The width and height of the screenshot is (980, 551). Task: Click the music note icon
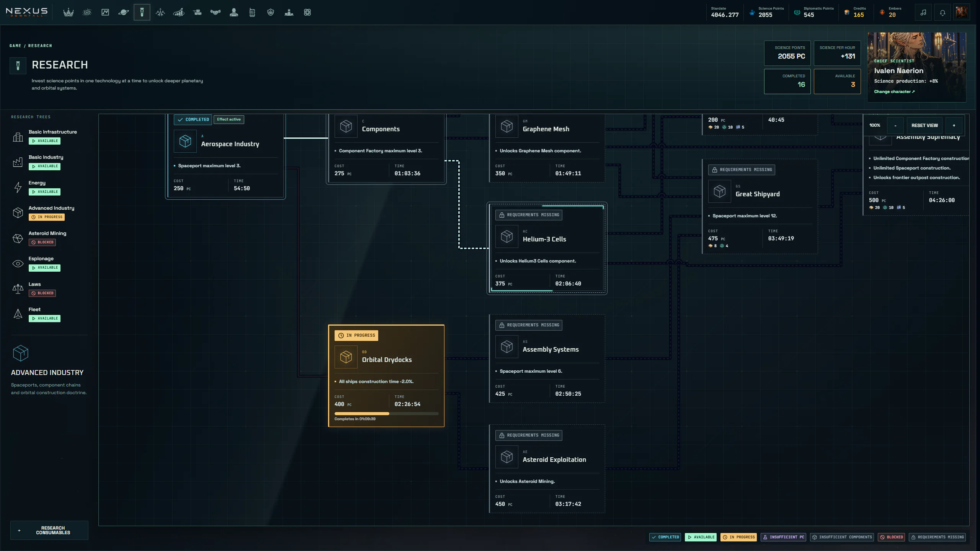(x=923, y=13)
